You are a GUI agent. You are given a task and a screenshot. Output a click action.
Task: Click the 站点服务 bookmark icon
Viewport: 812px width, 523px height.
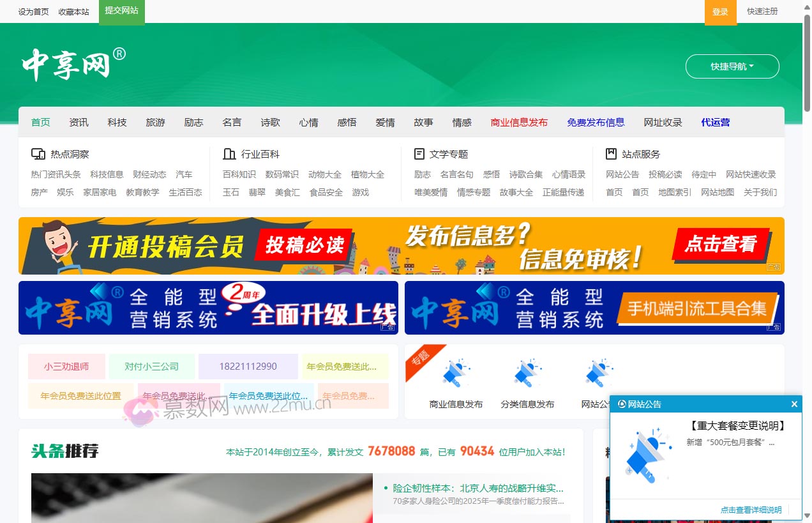610,153
